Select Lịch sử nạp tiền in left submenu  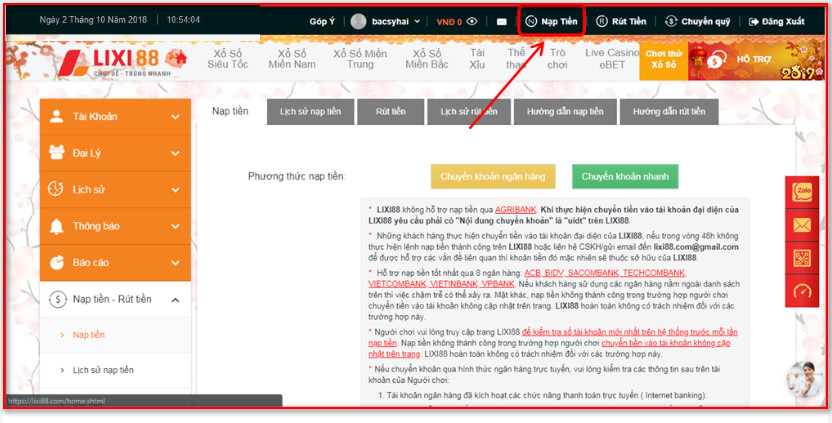click(x=103, y=370)
